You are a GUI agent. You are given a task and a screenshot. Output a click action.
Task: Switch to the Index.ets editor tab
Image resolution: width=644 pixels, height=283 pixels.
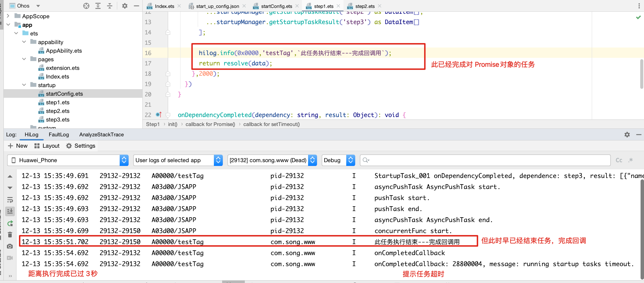pos(164,6)
